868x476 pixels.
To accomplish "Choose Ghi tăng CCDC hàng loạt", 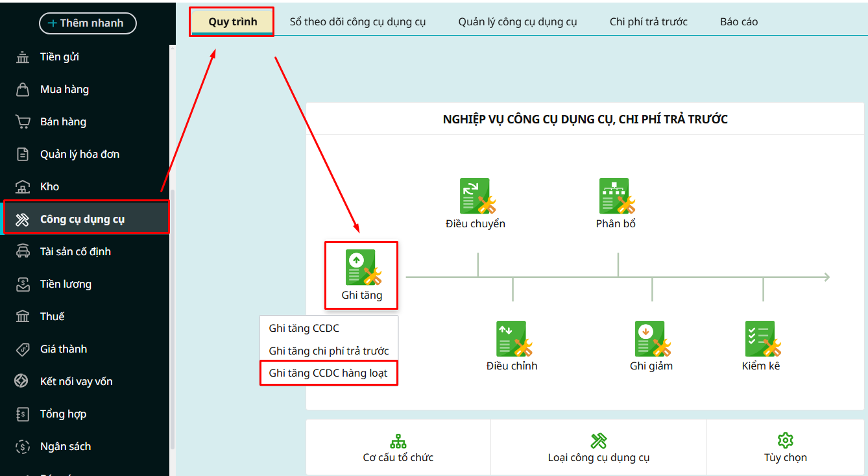I will pyautogui.click(x=328, y=373).
